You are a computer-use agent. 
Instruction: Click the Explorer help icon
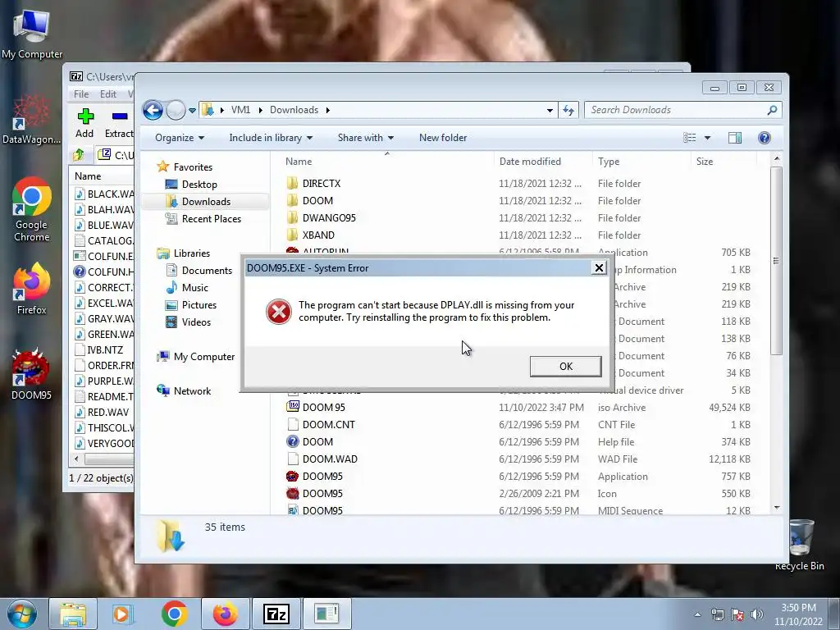[x=765, y=138]
